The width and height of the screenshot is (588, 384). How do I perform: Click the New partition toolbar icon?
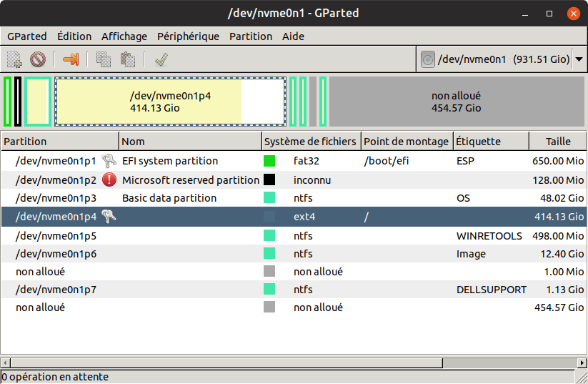coord(14,59)
